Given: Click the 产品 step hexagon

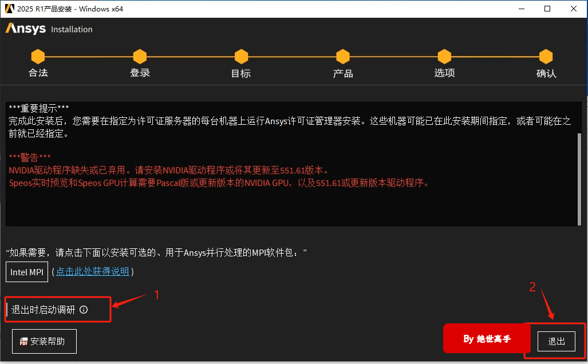Looking at the screenshot, I should [x=343, y=57].
